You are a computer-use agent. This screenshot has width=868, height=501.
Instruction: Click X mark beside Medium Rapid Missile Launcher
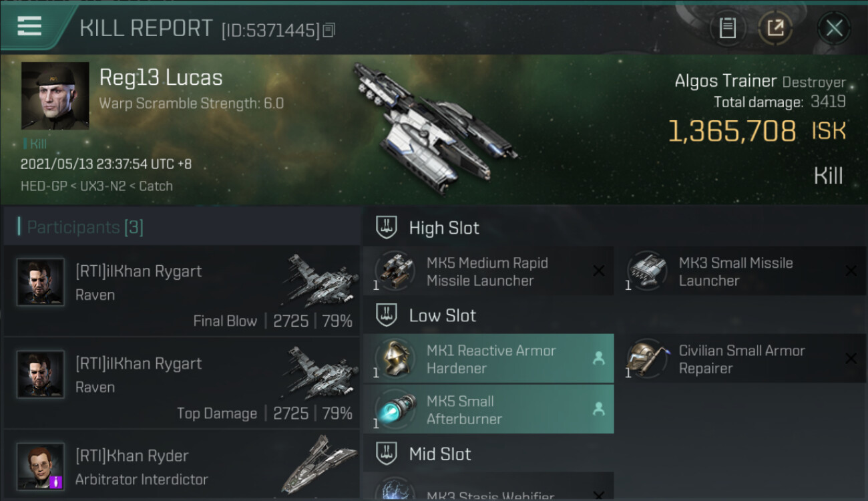(x=599, y=271)
